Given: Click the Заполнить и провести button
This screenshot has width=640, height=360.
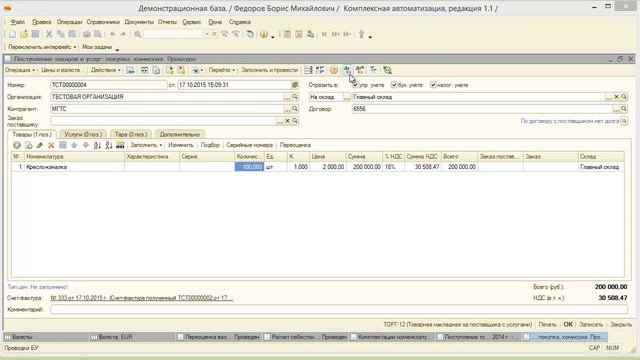Looking at the screenshot, I should tap(269, 70).
